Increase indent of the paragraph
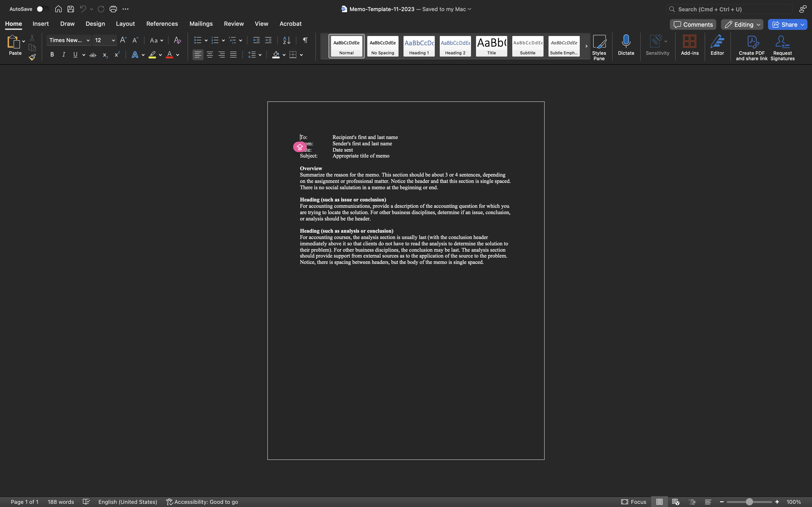 coord(268,40)
